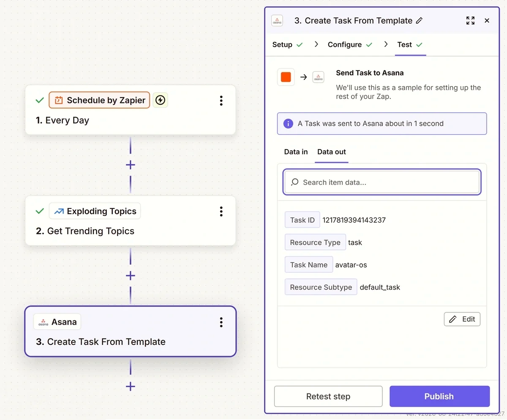Click the Exploding Topics app badge
507x420 pixels.
[x=95, y=211]
